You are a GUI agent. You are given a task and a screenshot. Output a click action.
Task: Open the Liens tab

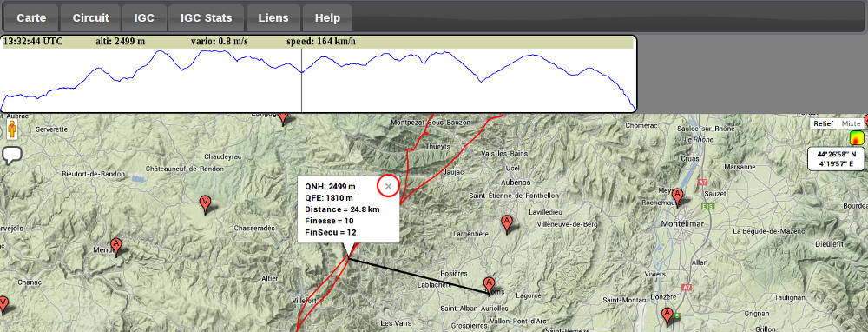pos(273,17)
